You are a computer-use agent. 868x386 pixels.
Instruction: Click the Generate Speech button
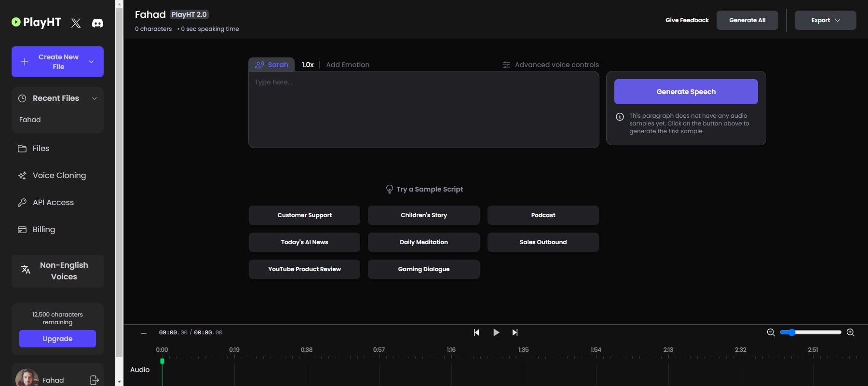click(x=686, y=92)
